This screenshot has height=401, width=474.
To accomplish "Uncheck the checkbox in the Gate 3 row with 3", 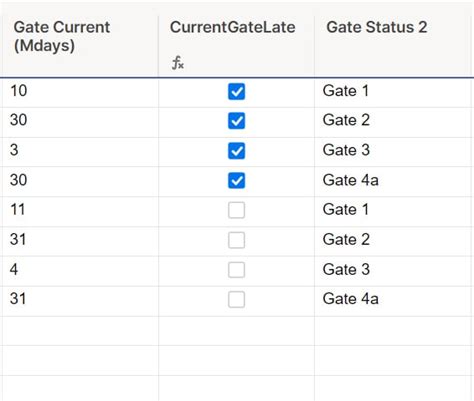I will tap(236, 151).
